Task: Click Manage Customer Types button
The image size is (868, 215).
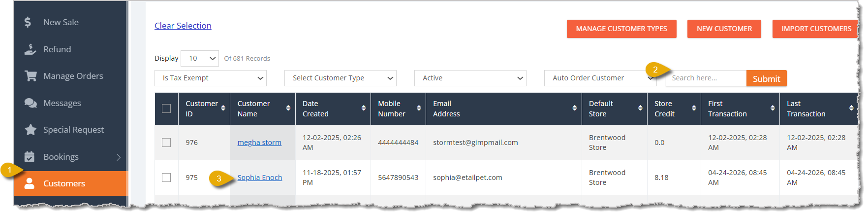Action: pos(621,29)
